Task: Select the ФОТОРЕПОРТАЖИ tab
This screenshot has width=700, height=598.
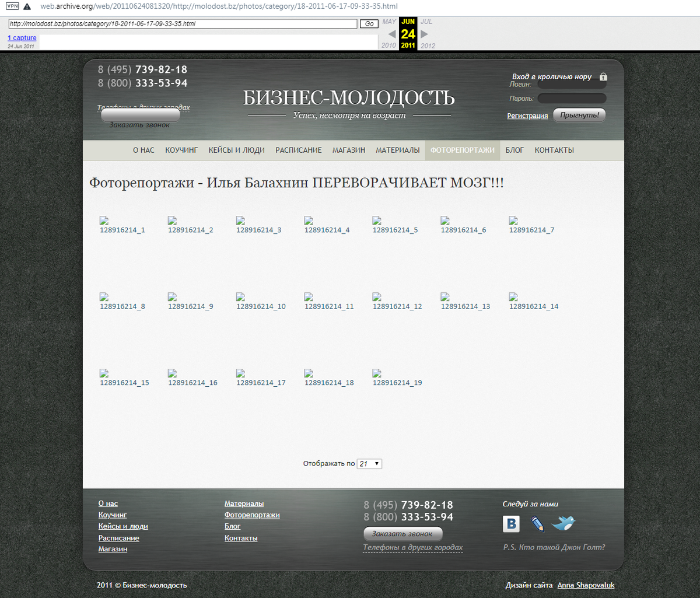Action: (x=463, y=151)
